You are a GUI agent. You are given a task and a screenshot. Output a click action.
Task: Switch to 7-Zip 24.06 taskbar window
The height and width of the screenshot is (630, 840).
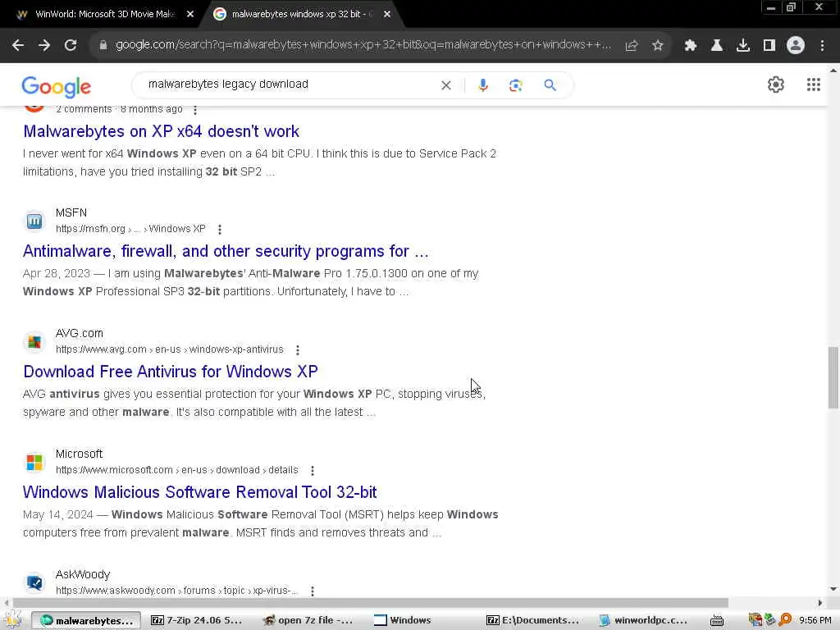(x=196, y=620)
